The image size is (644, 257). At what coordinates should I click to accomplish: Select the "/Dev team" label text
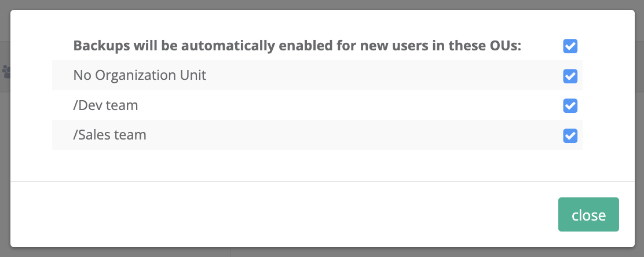(105, 105)
